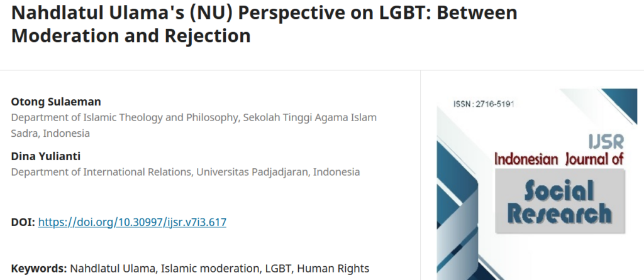Click the DOI link https://doi.org/10.30997/ijsr.v7i3.617

(132, 222)
